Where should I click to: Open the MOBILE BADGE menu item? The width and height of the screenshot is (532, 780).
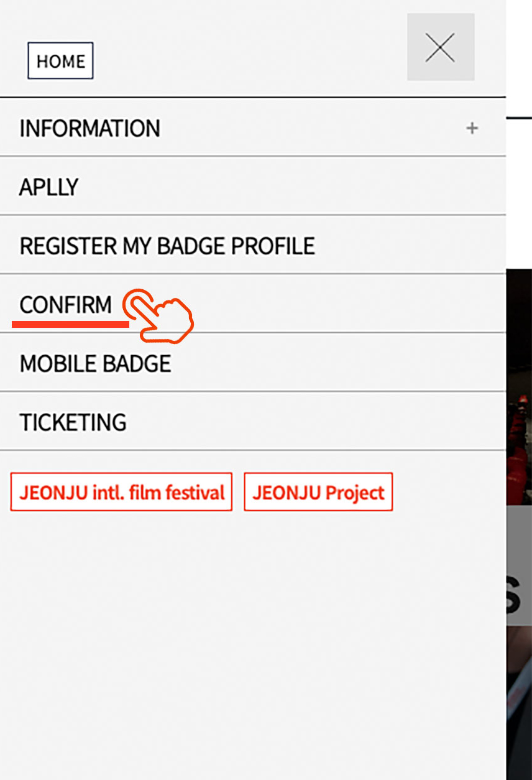(95, 364)
